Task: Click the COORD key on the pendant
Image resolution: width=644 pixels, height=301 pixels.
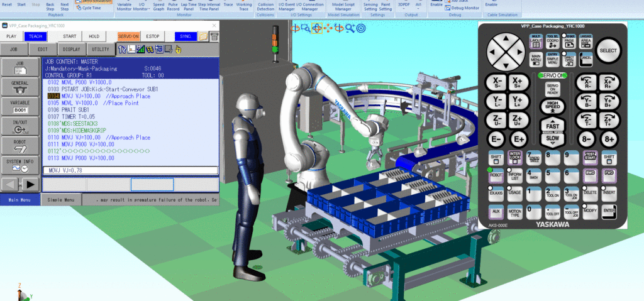Action: (552, 42)
